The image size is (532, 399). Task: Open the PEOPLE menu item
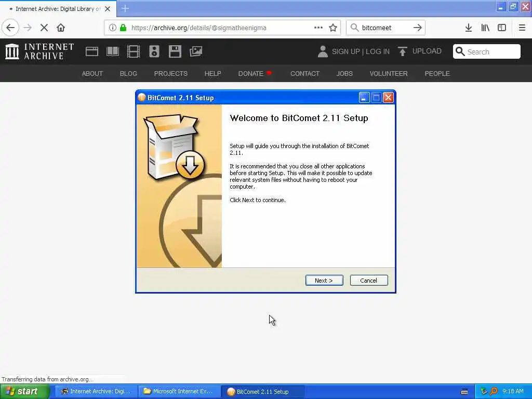(x=437, y=74)
